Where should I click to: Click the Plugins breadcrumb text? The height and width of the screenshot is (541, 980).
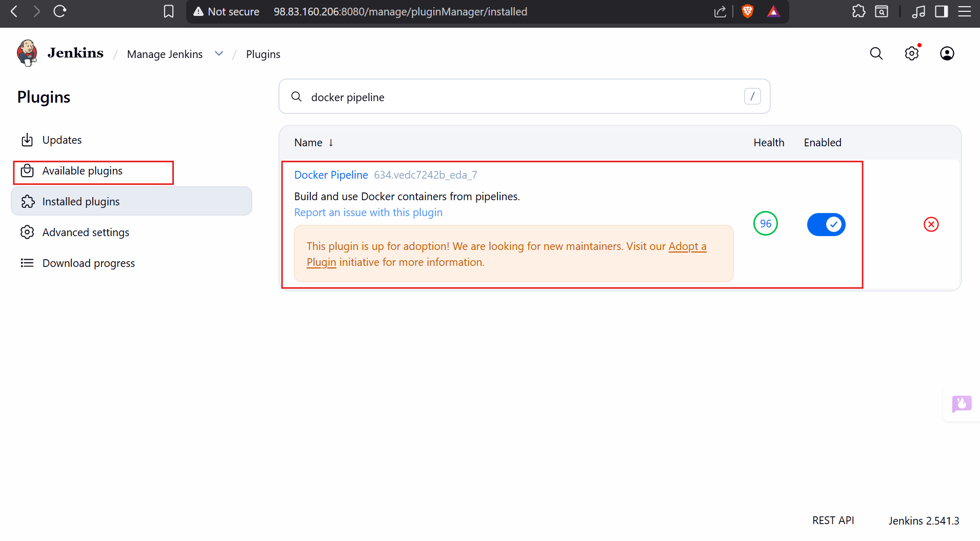coord(263,54)
